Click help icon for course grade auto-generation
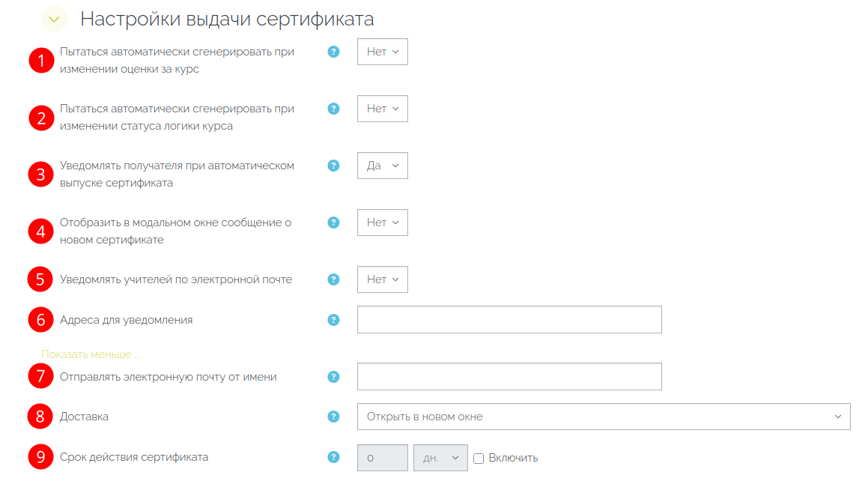The width and height of the screenshot is (868, 484). point(334,52)
